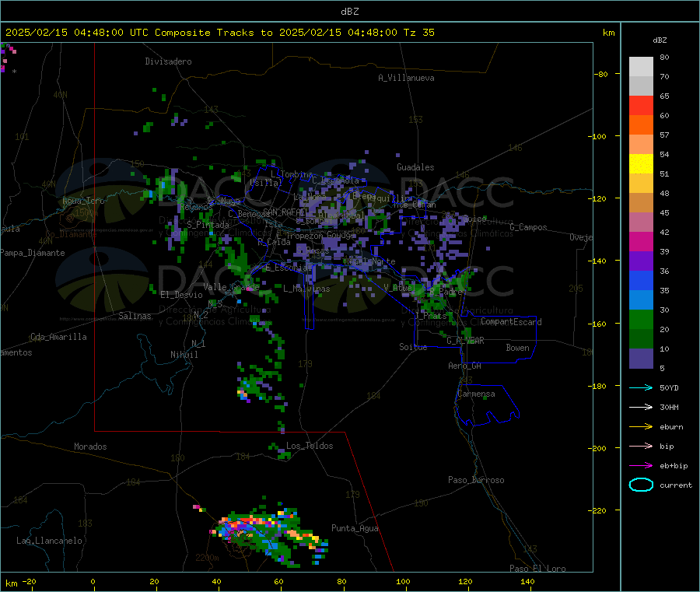Click the Paso_Barroso location label

pyautogui.click(x=476, y=481)
